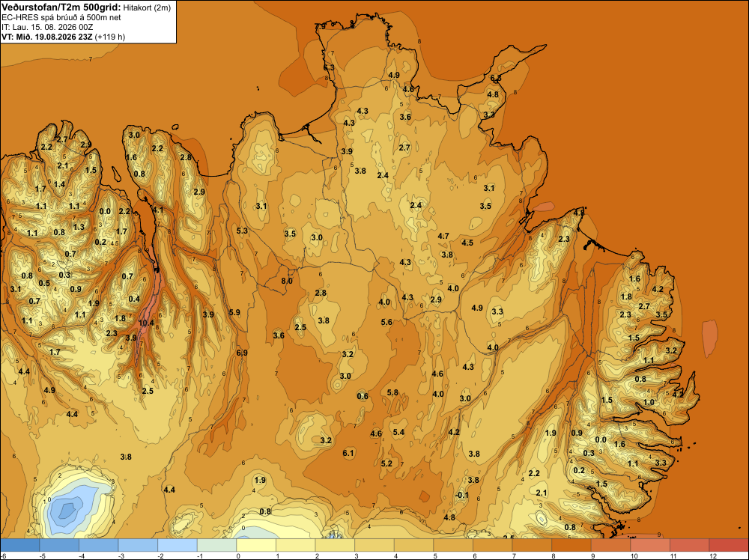749x560 pixels.
Task: Click the legend swatch between 2 and 3
Action: coord(335,545)
